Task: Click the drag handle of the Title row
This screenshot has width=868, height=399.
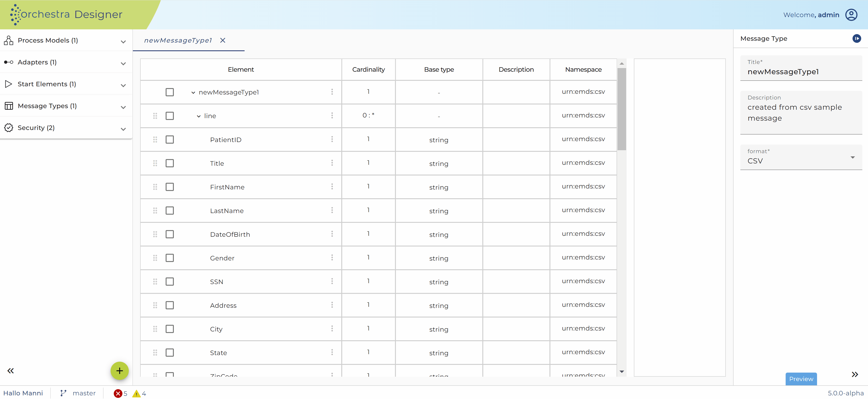Action: [155, 163]
